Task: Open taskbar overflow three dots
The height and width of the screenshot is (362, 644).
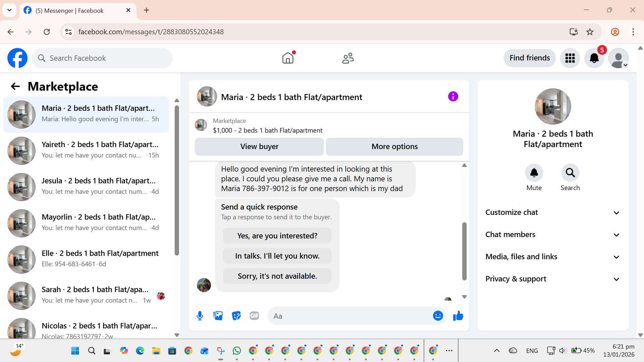Action: pos(449,351)
